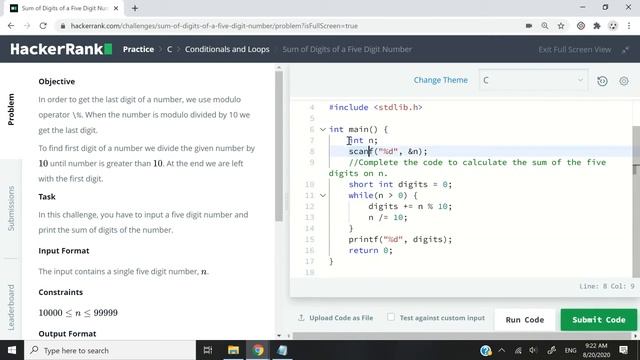640x360 pixels.
Task: Click the volume speaker tray icon
Action: (x=533, y=350)
